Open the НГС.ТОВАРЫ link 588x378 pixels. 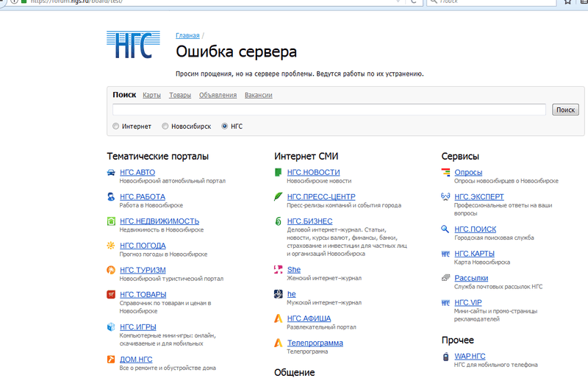coord(143,294)
